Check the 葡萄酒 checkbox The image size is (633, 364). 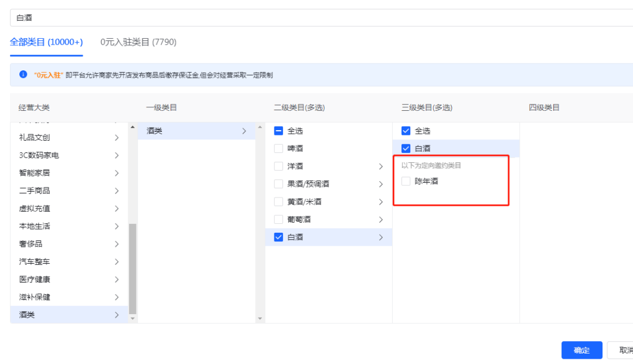pyautogui.click(x=278, y=219)
